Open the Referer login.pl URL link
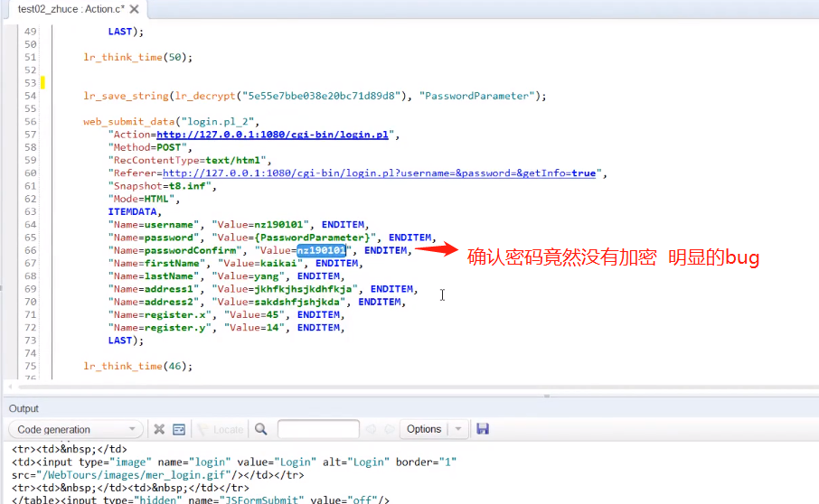Viewport: 819px width, 504px height. coord(379,173)
